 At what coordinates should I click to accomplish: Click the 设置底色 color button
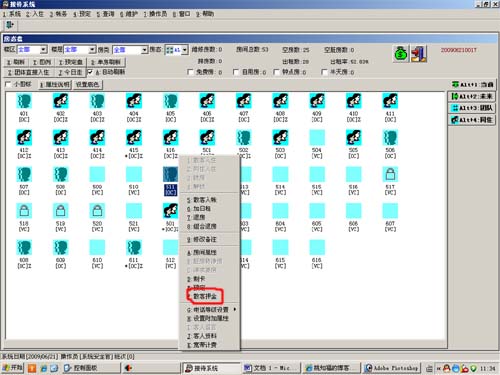coord(87,85)
